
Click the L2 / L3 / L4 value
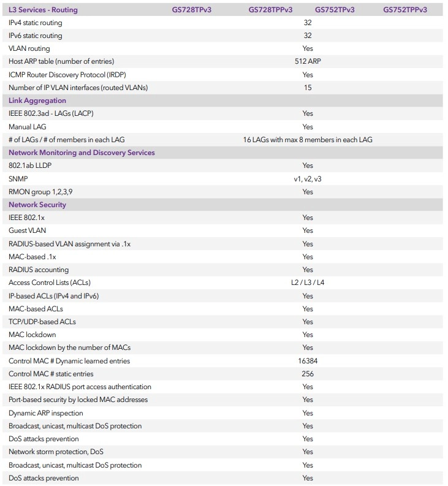(x=308, y=283)
